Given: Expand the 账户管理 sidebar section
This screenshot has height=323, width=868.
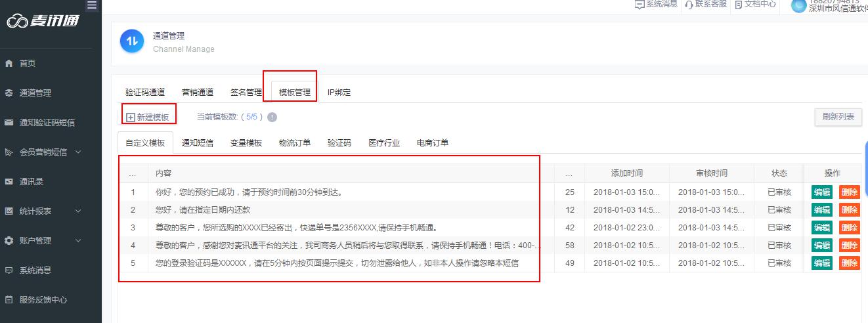Looking at the screenshot, I should pyautogui.click(x=78, y=241).
